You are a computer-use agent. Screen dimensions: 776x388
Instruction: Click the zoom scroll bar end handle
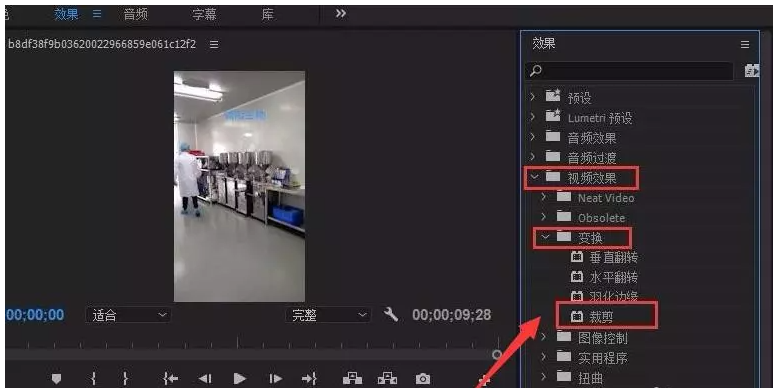tap(497, 354)
